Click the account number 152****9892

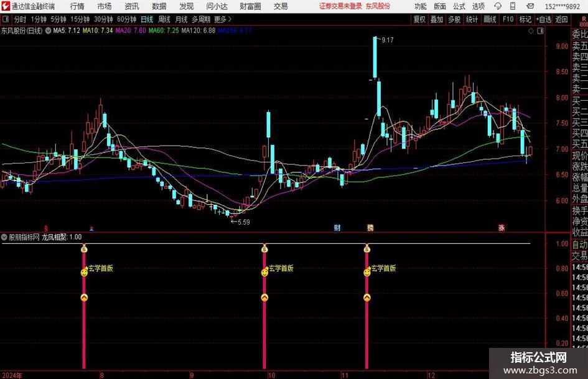click(x=562, y=6)
